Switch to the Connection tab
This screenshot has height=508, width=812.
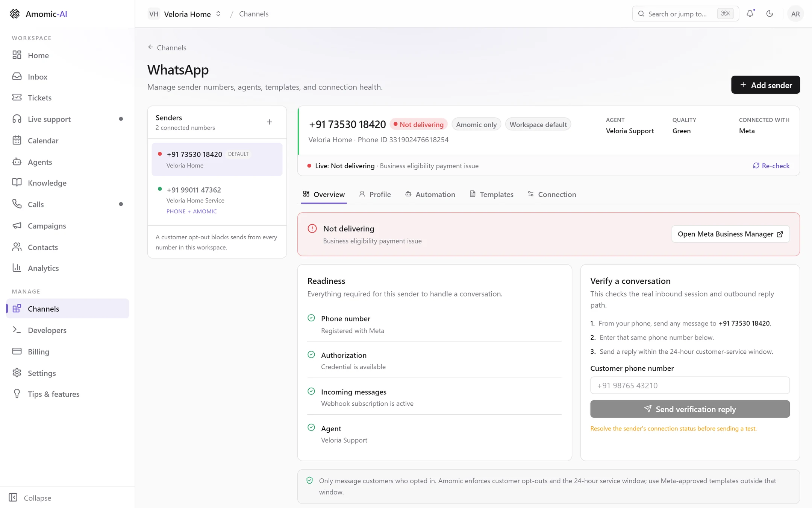pos(551,194)
